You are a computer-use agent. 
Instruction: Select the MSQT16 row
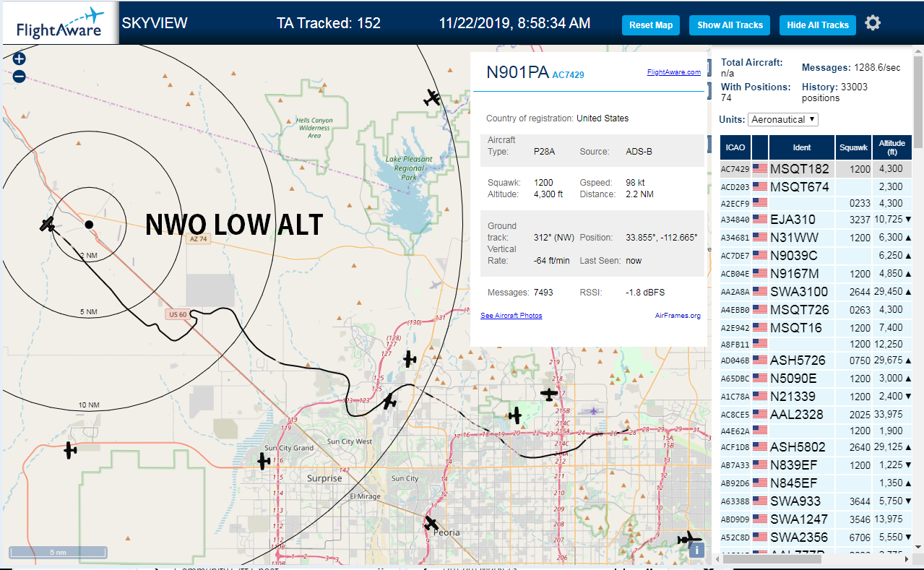(816, 328)
